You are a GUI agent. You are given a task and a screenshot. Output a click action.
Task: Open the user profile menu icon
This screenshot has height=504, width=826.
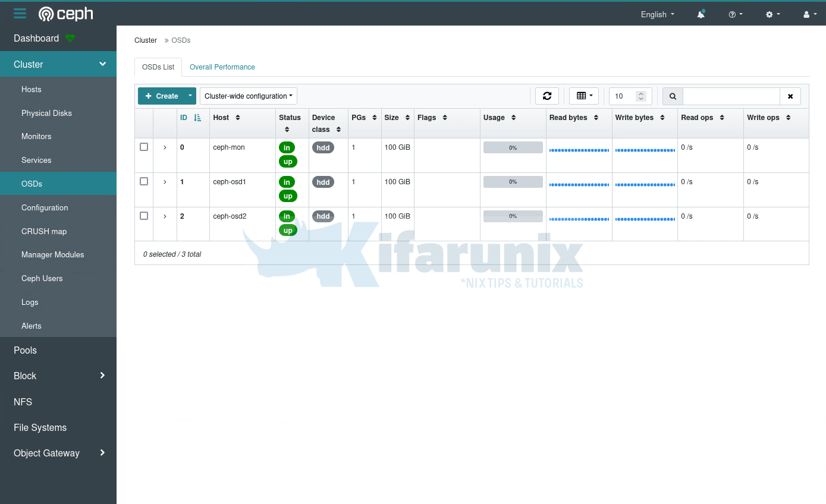(810, 14)
